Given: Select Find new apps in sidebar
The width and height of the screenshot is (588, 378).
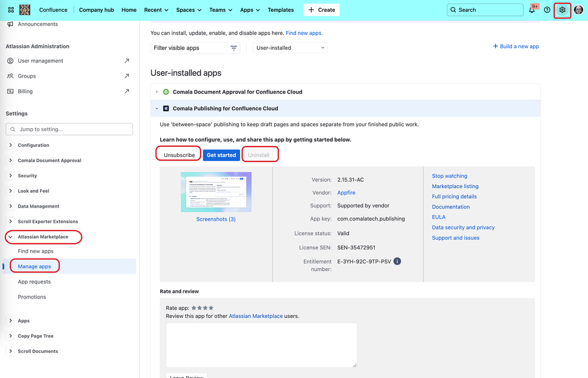Looking at the screenshot, I should (36, 251).
